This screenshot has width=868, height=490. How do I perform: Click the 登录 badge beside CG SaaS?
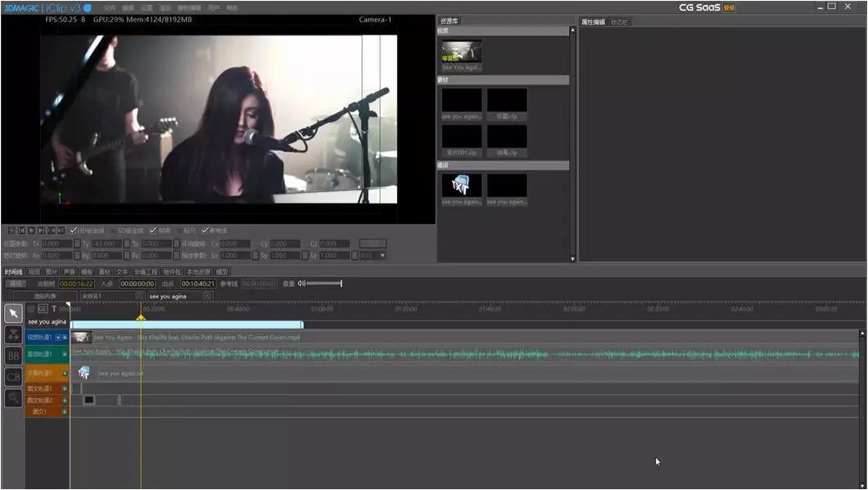[729, 7]
